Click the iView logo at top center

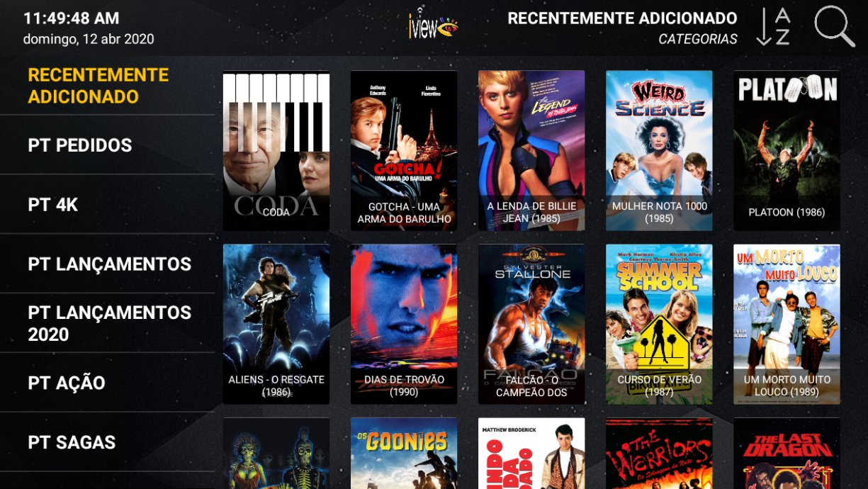(433, 26)
